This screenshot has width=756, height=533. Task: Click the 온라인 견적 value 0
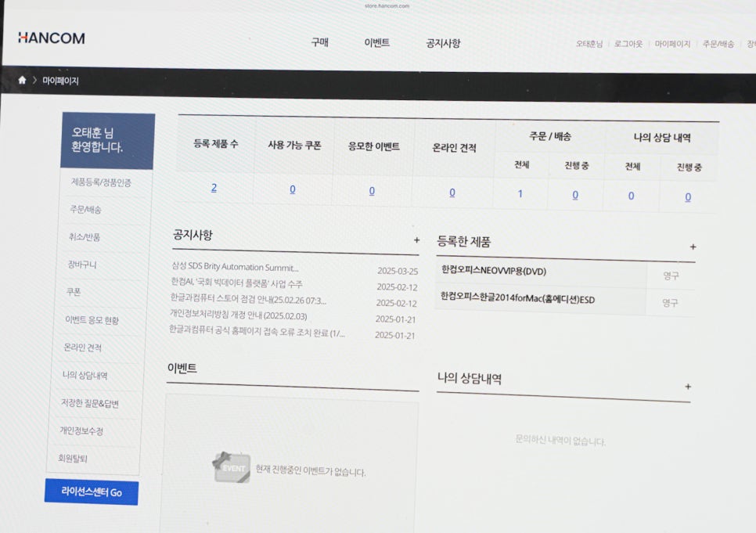pyautogui.click(x=452, y=193)
